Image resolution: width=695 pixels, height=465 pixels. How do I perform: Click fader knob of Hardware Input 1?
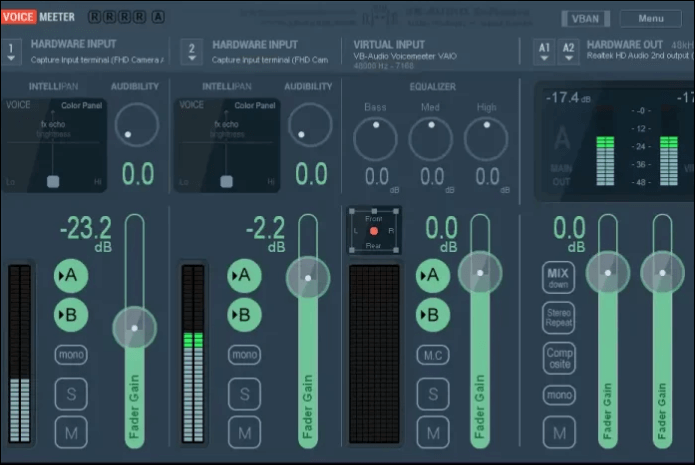tap(134, 328)
